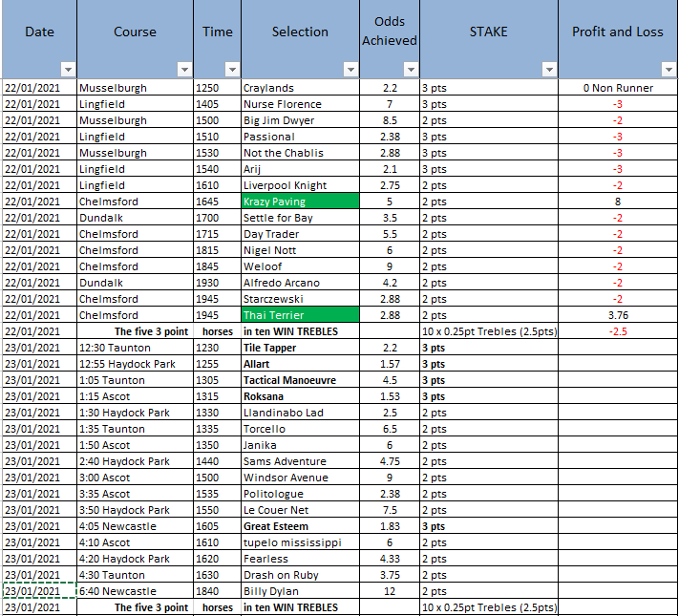Open the Profit and Loss filter dropdown
Viewport: 679px width, 616px height.
(668, 70)
